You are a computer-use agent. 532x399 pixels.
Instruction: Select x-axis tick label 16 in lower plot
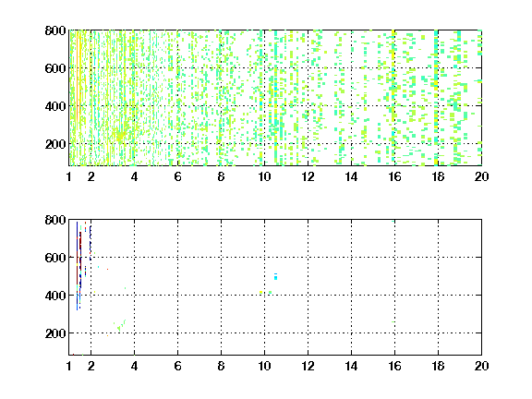coord(394,366)
